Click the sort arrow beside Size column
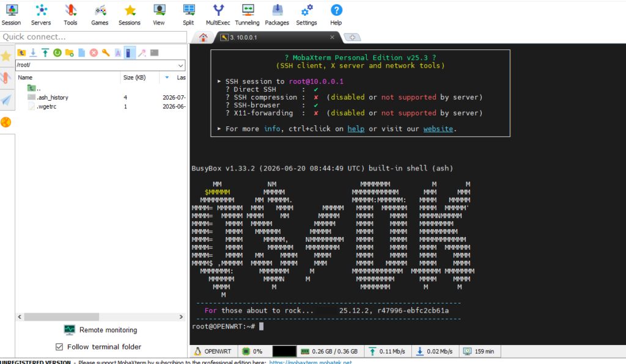Screen dimensions: 626x364 pos(167,78)
